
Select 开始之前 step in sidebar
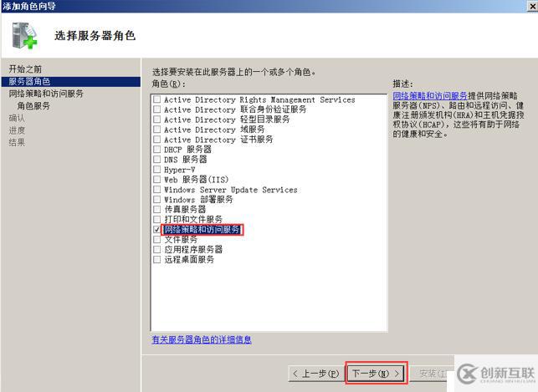pos(25,69)
